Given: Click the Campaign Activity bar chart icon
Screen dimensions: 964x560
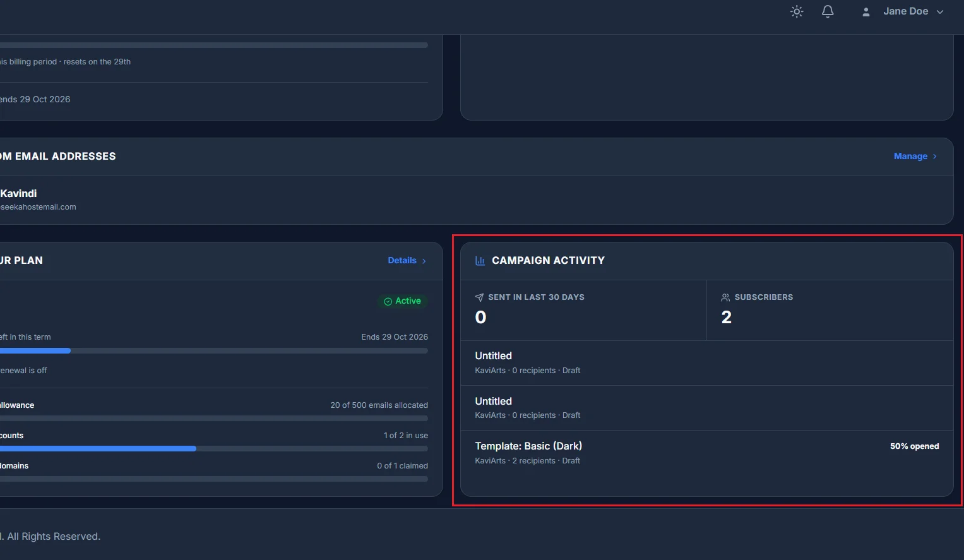Looking at the screenshot, I should click(x=480, y=260).
